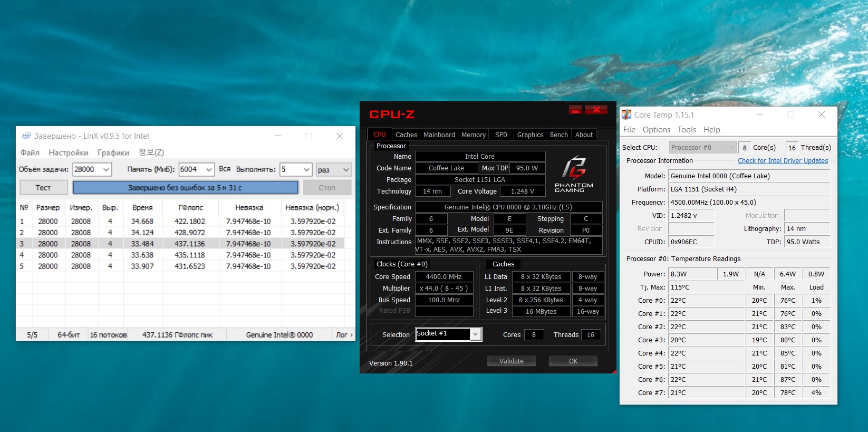Switch to the Memory tab in CPU-Z
This screenshot has height=432, width=868.
(x=474, y=135)
